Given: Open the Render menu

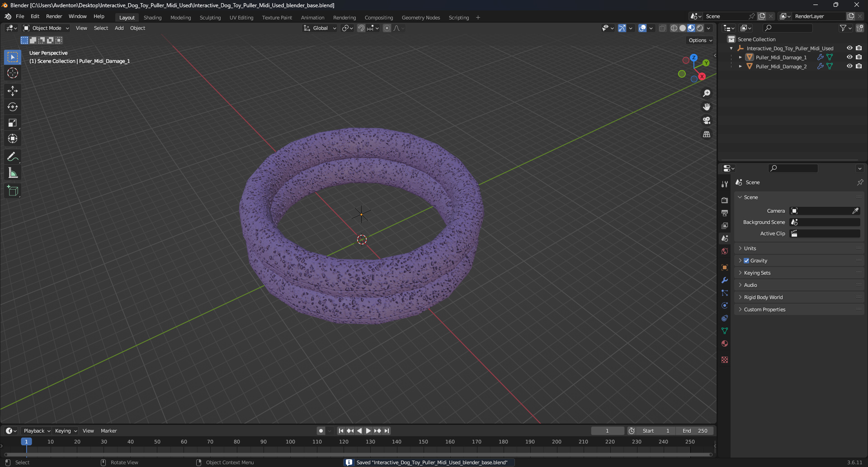Looking at the screenshot, I should pyautogui.click(x=54, y=16).
